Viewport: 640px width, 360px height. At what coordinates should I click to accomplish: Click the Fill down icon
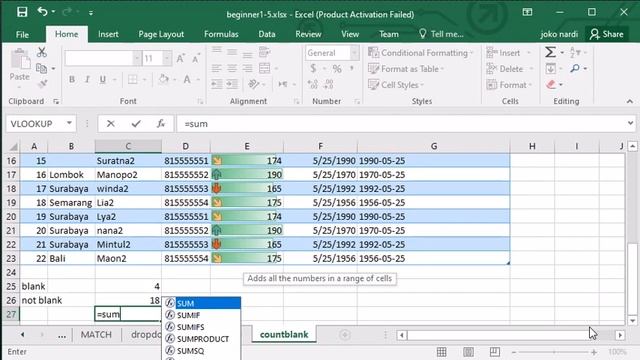550,69
